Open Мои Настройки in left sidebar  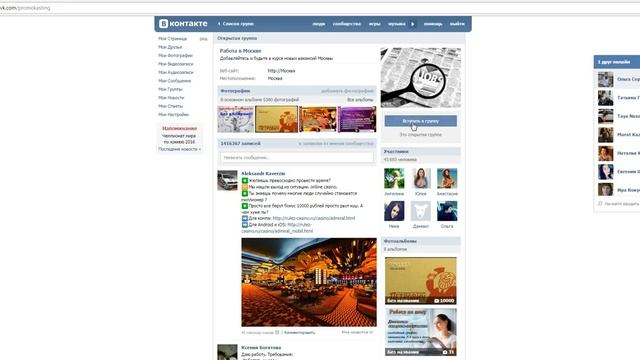(x=173, y=115)
